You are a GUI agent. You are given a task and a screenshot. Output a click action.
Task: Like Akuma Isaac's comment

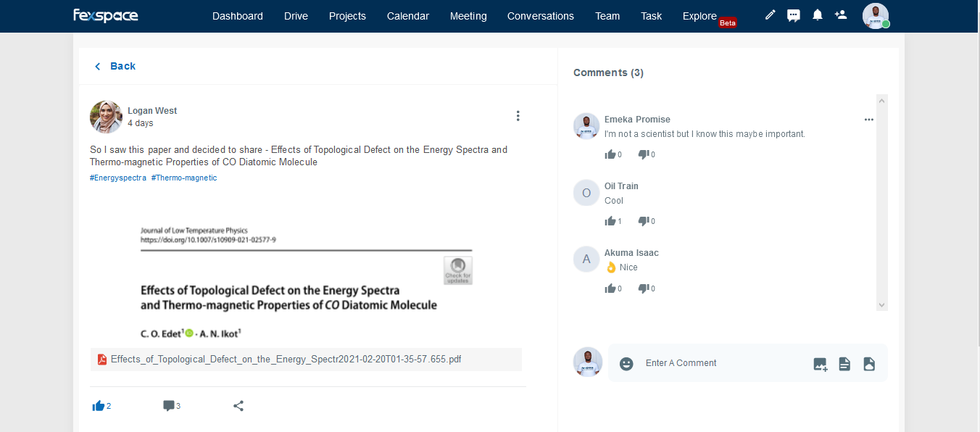(x=610, y=288)
